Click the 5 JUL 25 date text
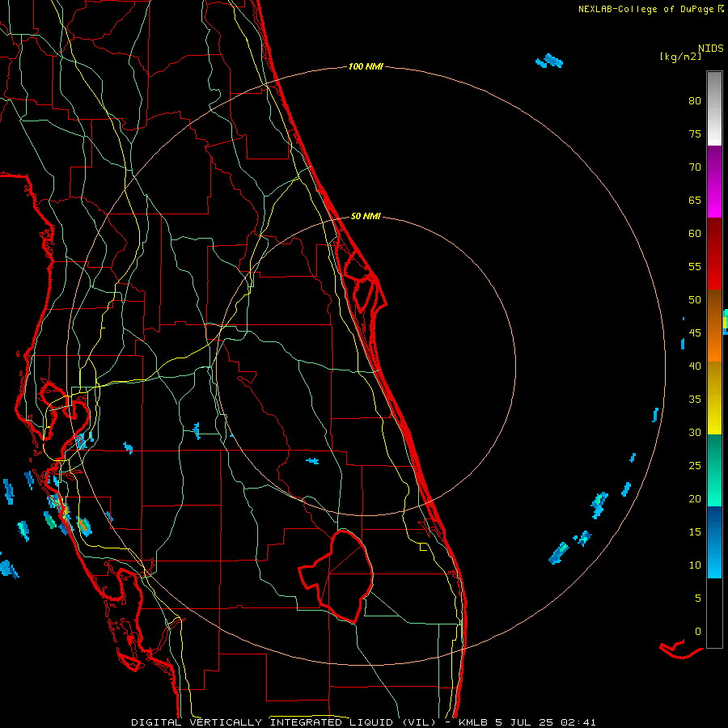This screenshot has height=728, width=728. pyautogui.click(x=527, y=722)
